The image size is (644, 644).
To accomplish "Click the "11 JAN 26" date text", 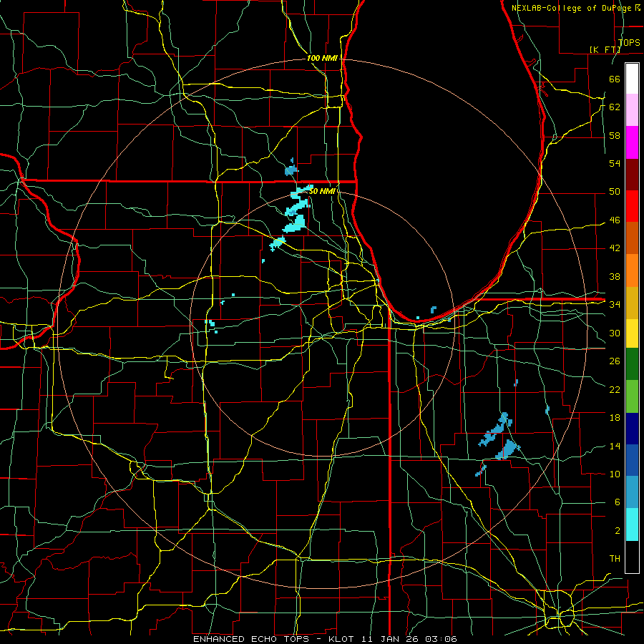I will [390, 639].
